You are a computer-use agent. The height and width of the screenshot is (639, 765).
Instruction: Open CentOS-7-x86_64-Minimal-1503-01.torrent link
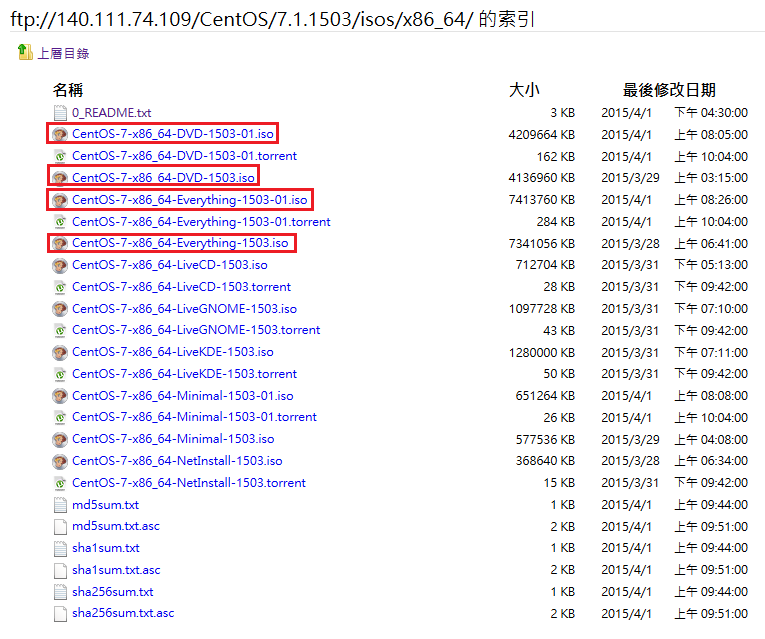click(x=194, y=417)
